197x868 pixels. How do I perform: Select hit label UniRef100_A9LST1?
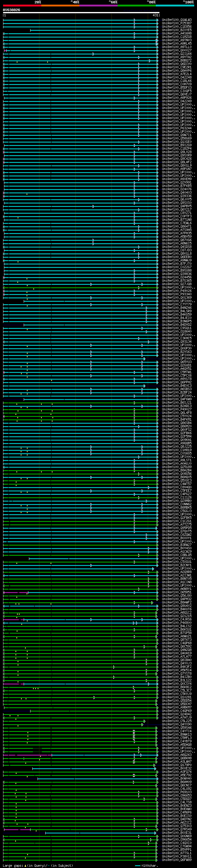177,460
